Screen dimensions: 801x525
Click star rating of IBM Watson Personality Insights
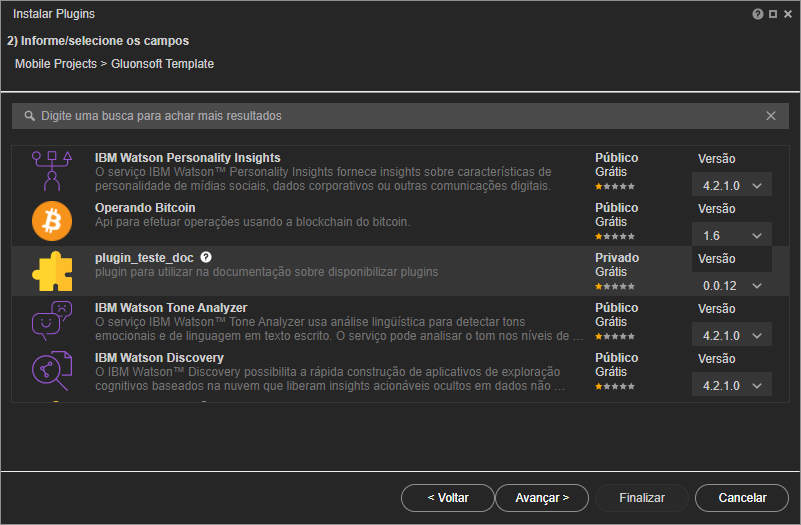pyautogui.click(x=615, y=186)
